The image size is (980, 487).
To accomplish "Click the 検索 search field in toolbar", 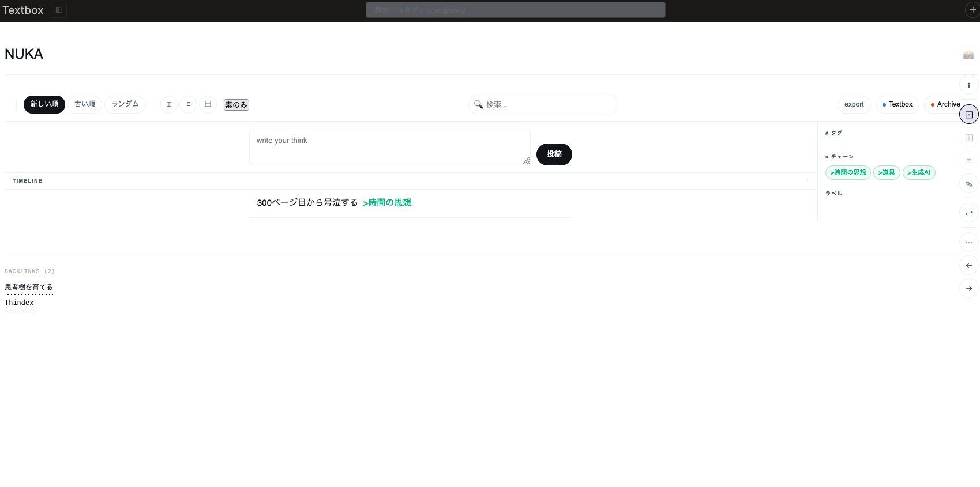I will pos(543,105).
